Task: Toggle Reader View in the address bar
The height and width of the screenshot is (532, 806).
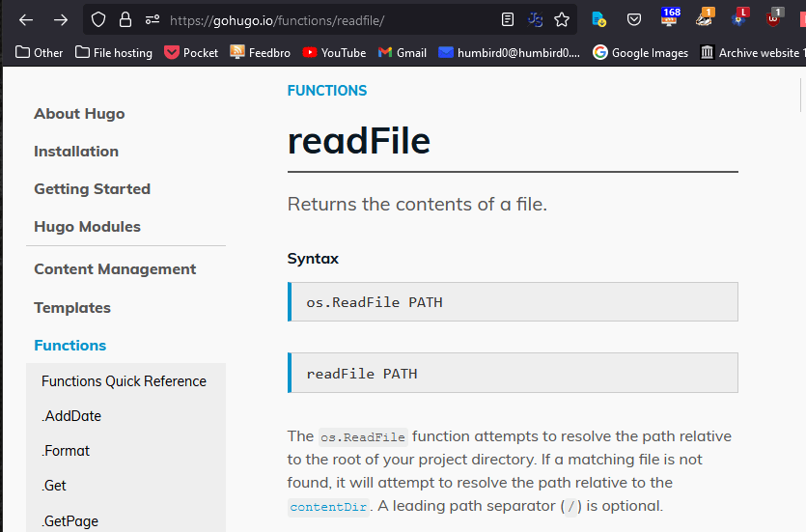Action: coord(508,19)
